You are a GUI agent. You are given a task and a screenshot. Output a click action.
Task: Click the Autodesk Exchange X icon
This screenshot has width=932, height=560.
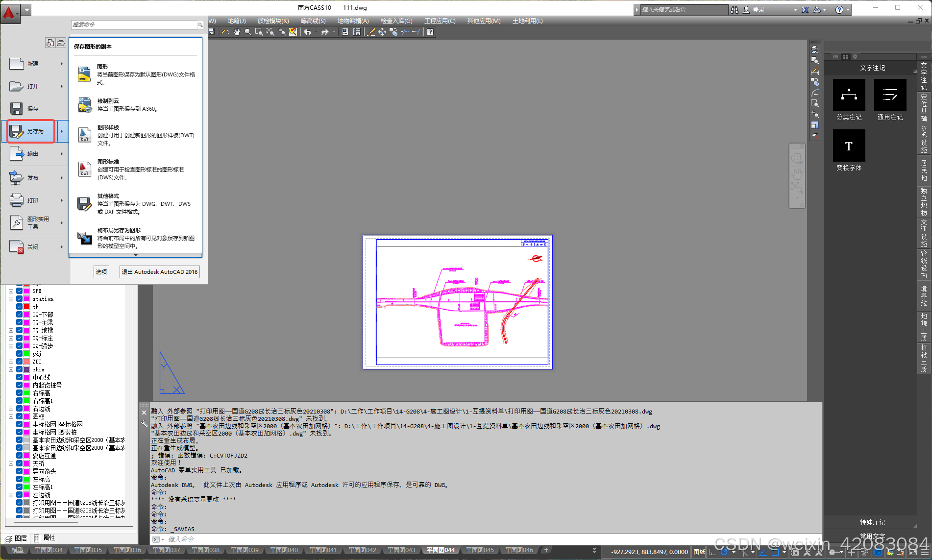pos(805,9)
